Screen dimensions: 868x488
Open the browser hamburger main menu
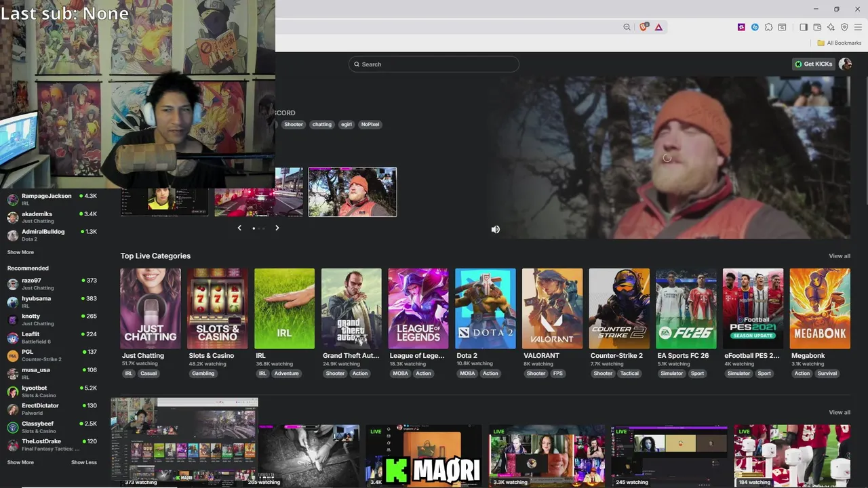pos(858,27)
